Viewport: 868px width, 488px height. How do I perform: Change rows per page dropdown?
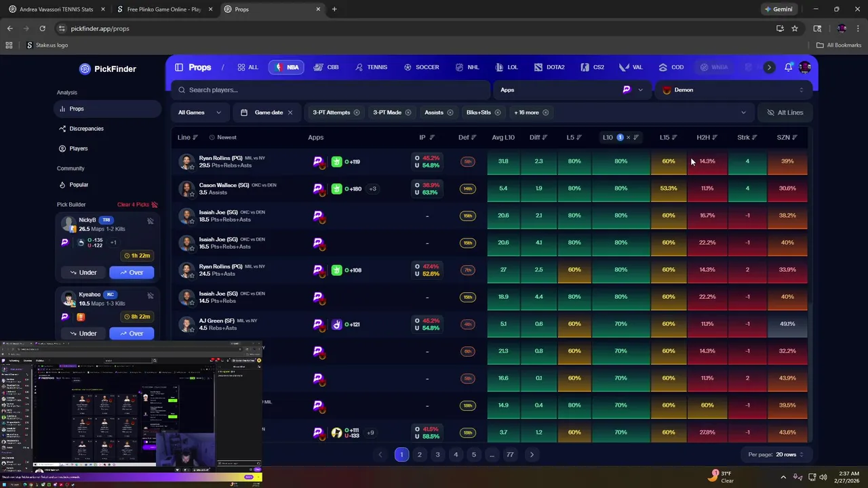tap(776, 455)
